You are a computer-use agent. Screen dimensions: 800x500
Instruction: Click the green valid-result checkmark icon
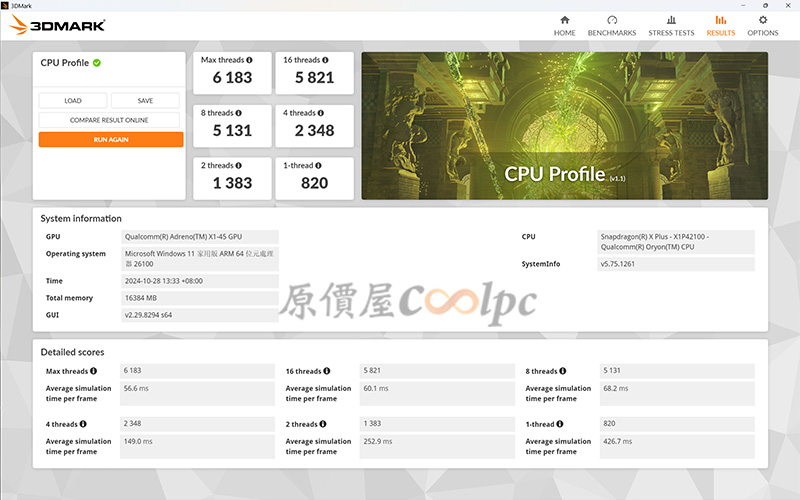click(x=97, y=63)
